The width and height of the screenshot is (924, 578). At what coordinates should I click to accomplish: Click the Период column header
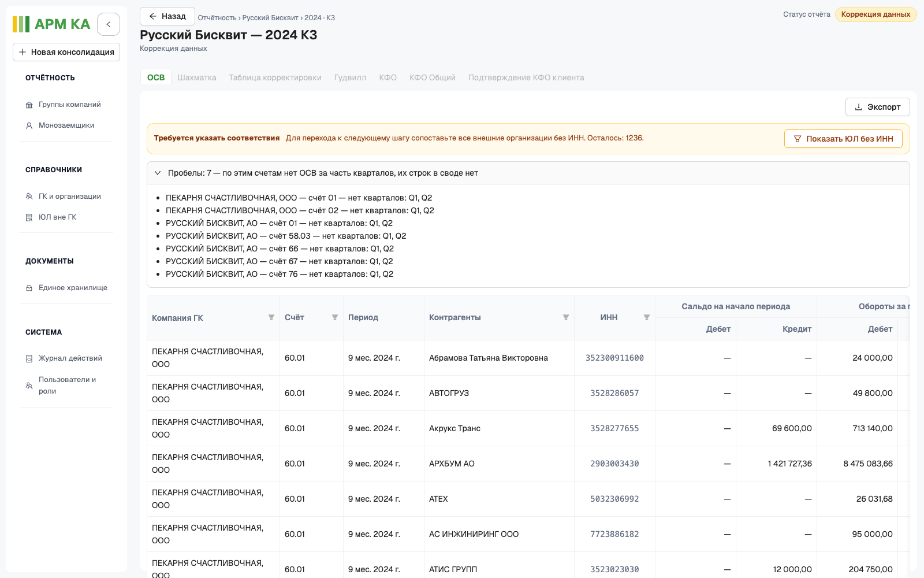pos(383,317)
